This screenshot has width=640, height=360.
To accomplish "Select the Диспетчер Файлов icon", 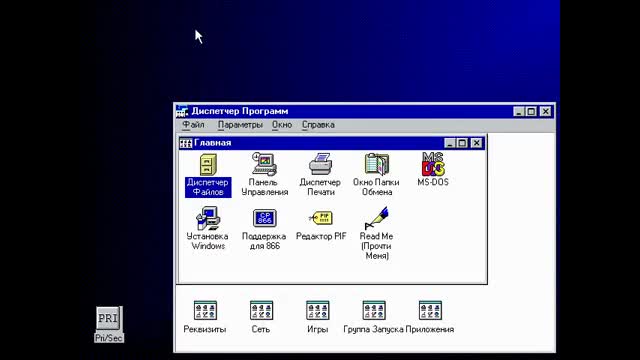I will [x=208, y=165].
